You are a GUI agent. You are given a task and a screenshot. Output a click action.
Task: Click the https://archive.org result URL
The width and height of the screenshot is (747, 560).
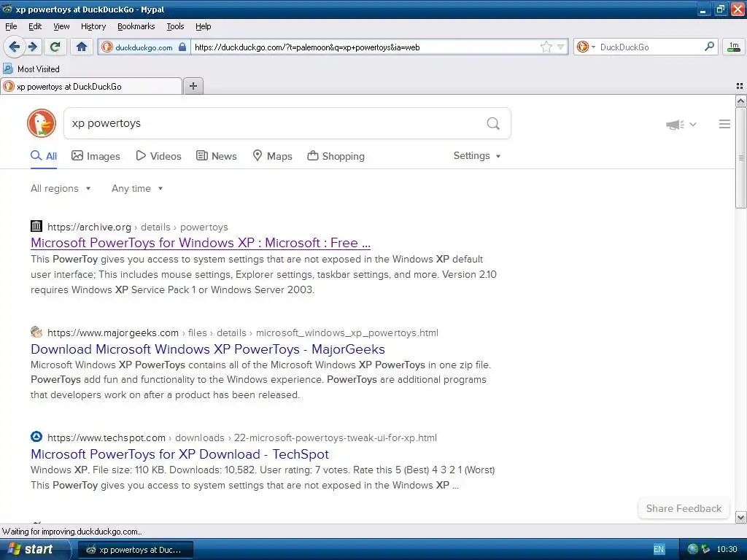click(89, 227)
